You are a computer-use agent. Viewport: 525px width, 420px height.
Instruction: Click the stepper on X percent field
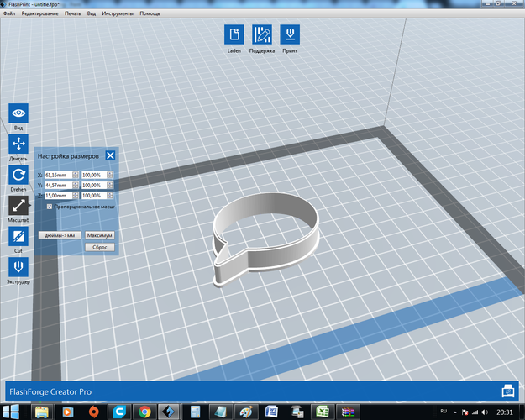(x=110, y=175)
